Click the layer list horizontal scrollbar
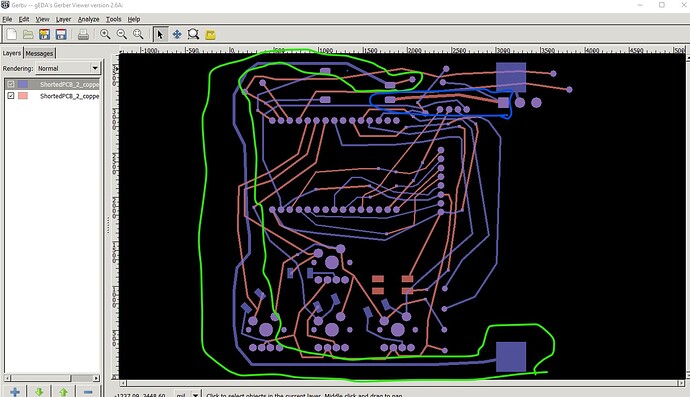Image resolution: width=690 pixels, height=397 pixels. point(51,378)
